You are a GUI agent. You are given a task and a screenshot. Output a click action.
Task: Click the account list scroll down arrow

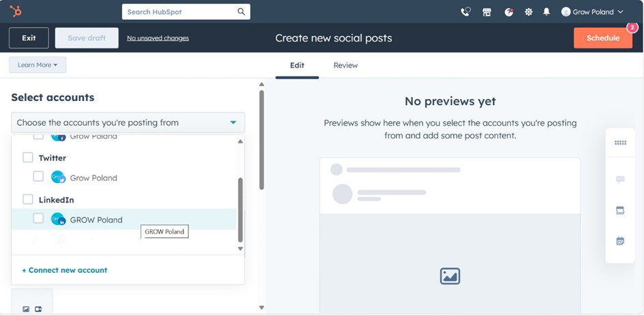(x=241, y=248)
